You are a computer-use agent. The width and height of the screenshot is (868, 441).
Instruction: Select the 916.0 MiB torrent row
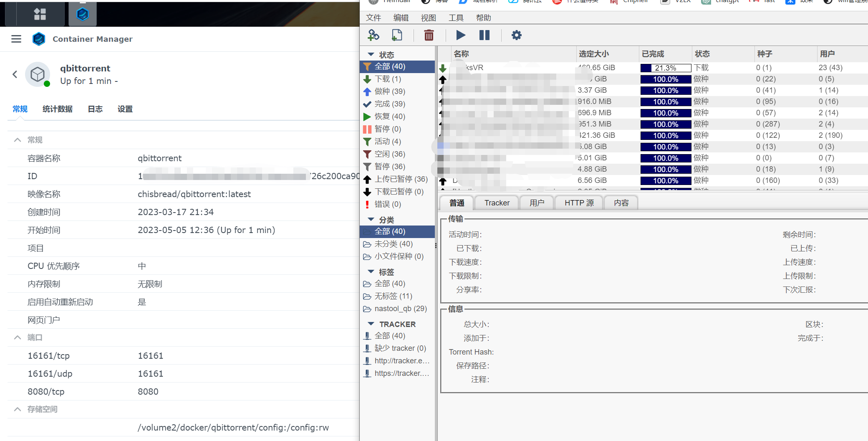click(653, 101)
